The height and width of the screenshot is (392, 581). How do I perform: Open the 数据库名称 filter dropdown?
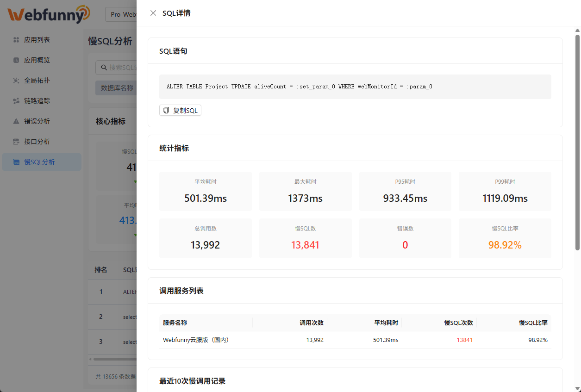click(117, 88)
